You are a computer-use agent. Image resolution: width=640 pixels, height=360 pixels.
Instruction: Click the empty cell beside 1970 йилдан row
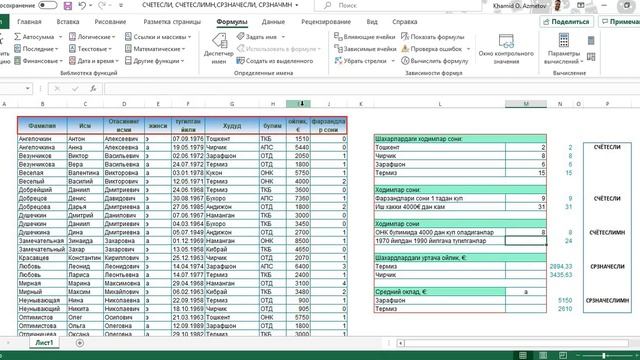[526, 241]
